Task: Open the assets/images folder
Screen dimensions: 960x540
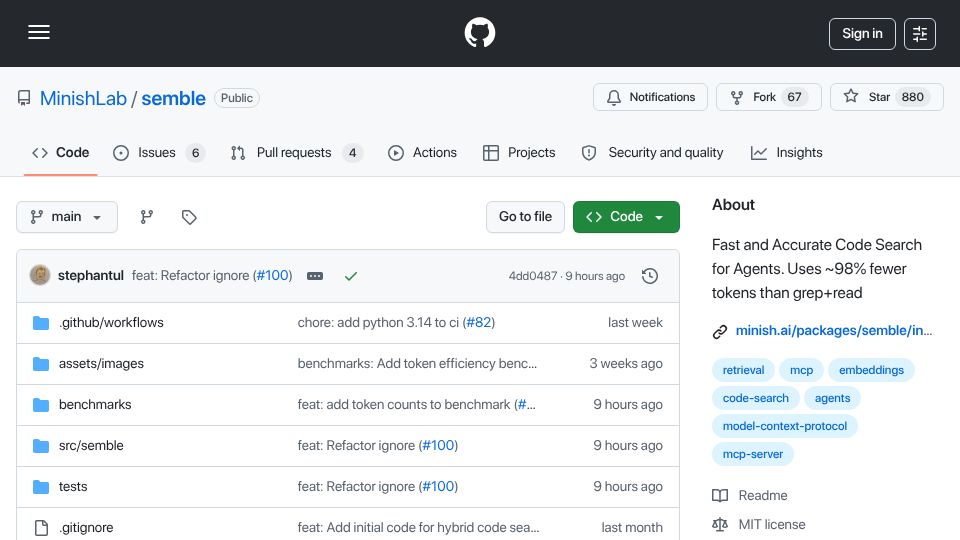Action: click(101, 364)
